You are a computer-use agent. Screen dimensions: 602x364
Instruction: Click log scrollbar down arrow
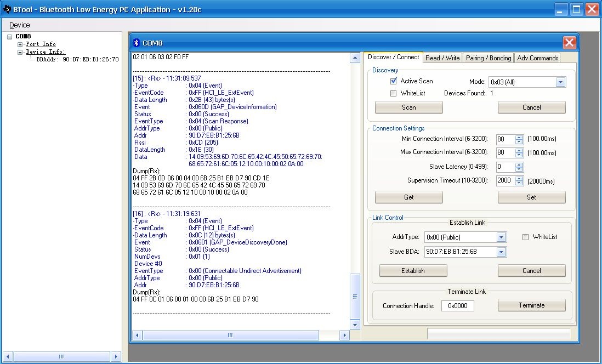[355, 325]
